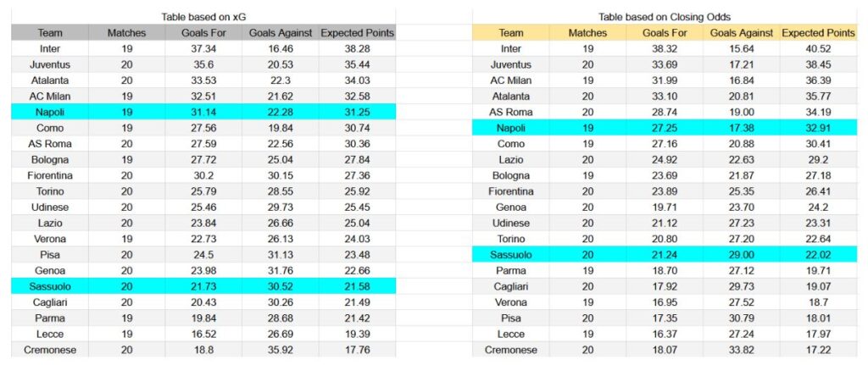Click Goals Against header in Closing Odds table

point(742,33)
